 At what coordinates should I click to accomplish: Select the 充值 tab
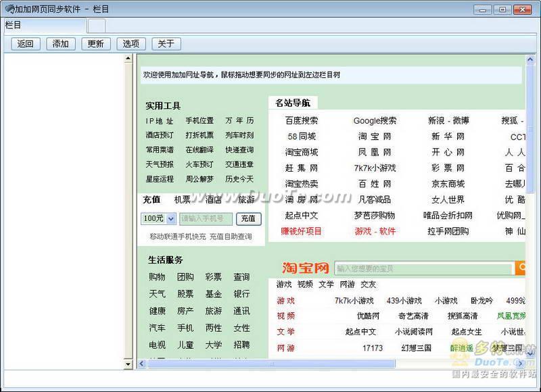point(151,199)
